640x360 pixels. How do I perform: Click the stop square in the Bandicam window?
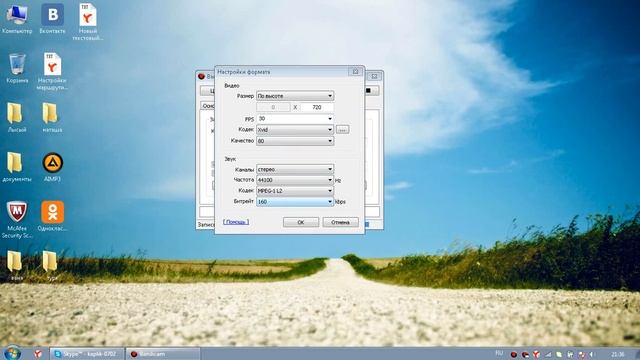coord(368,91)
